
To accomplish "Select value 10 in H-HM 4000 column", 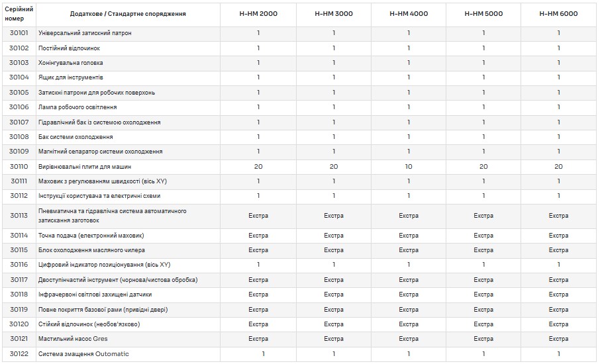I will point(409,167).
